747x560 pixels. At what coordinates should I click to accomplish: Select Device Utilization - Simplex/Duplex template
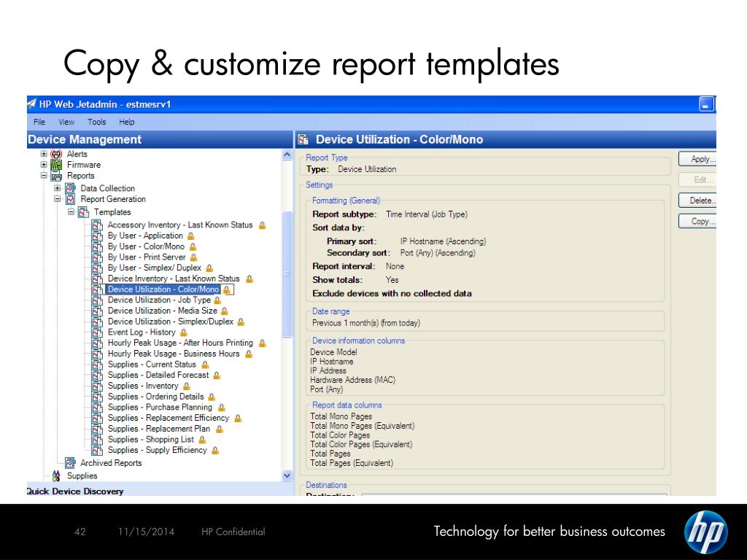(x=171, y=322)
